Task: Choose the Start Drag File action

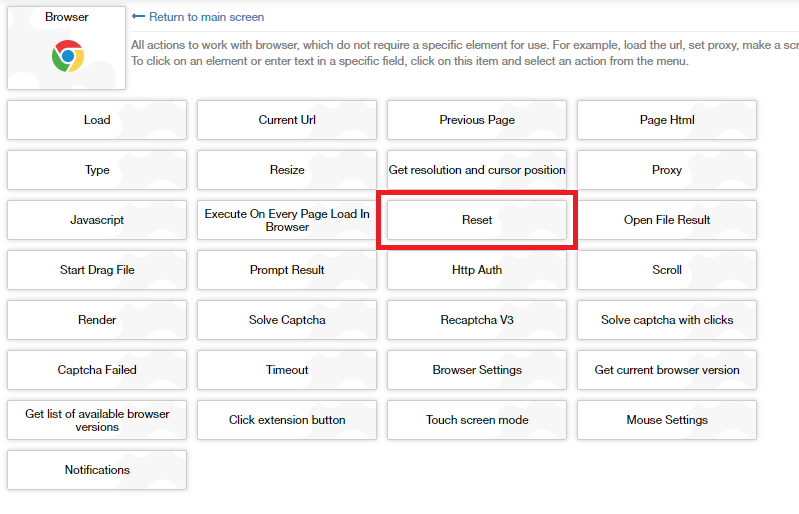Action: pyautogui.click(x=97, y=270)
